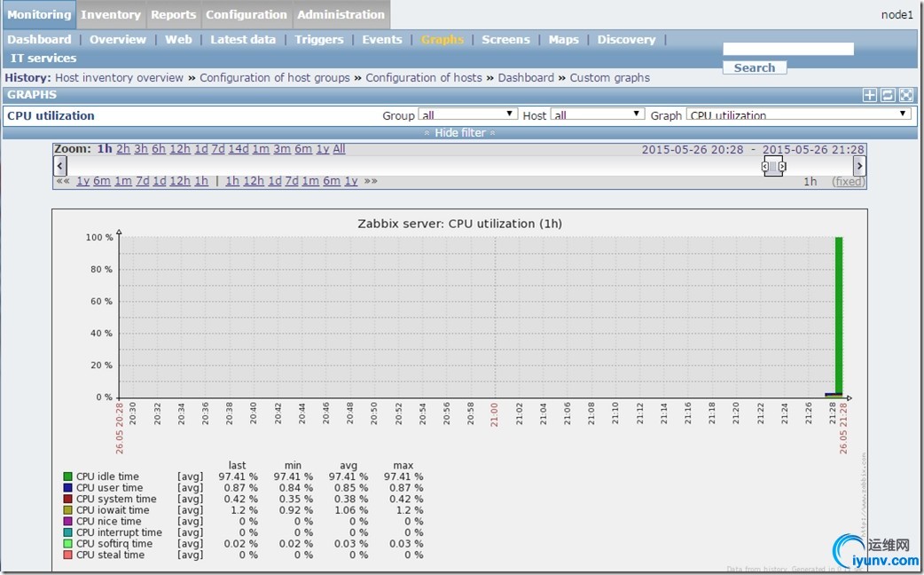This screenshot has width=924, height=575.
Task: Open Maps submenu item
Action: coord(563,40)
